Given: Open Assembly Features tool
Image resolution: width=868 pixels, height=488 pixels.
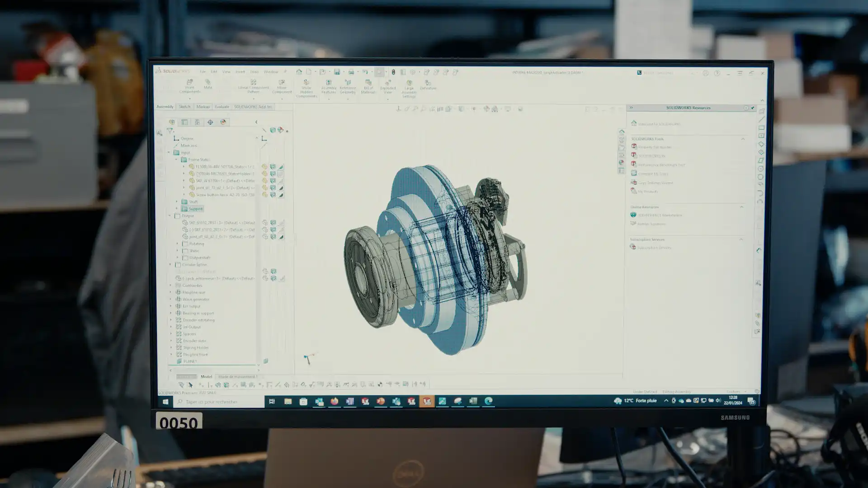Looking at the screenshot, I should click(329, 87).
